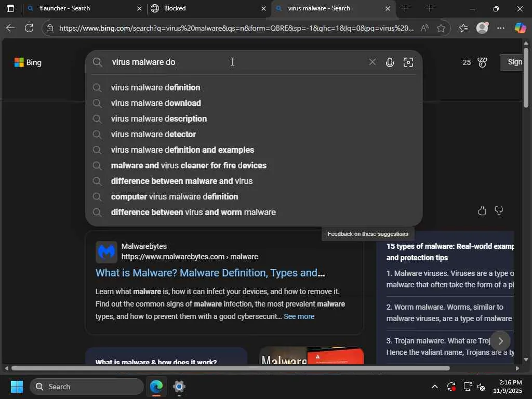The height and width of the screenshot is (399, 532).
Task: Open Settings and more menu
Action: (x=501, y=28)
